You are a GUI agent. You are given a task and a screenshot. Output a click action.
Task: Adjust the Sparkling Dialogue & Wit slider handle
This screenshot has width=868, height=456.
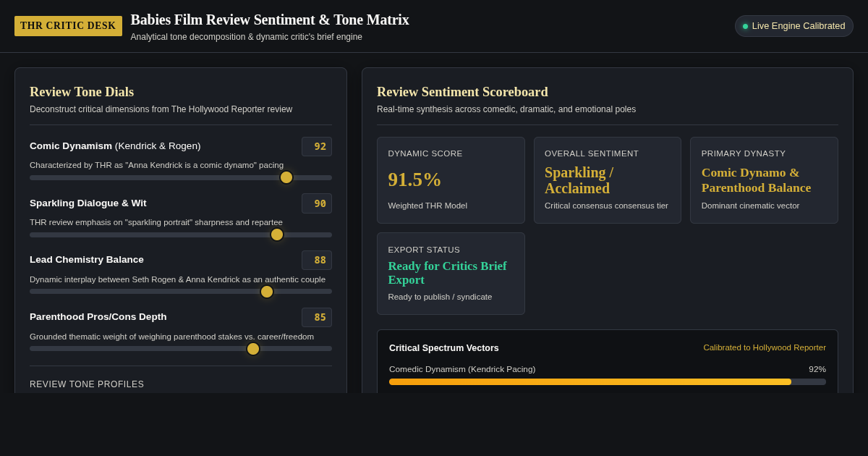coord(277,235)
